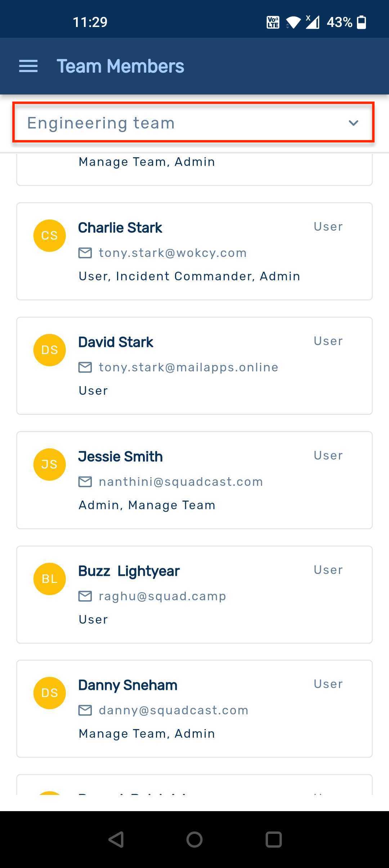Tap Danny Sneham's DS avatar
The height and width of the screenshot is (868, 389).
(50, 693)
